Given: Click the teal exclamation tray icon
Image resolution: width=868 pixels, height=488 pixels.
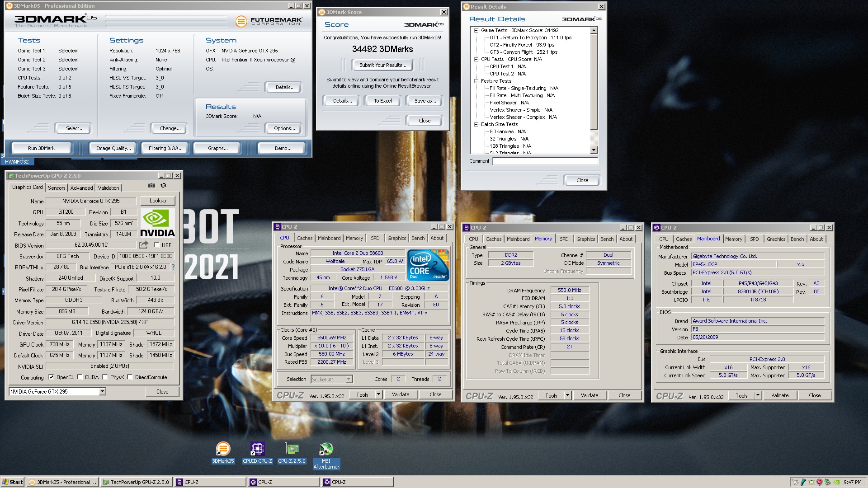Looking at the screenshot, I should pos(803,482).
